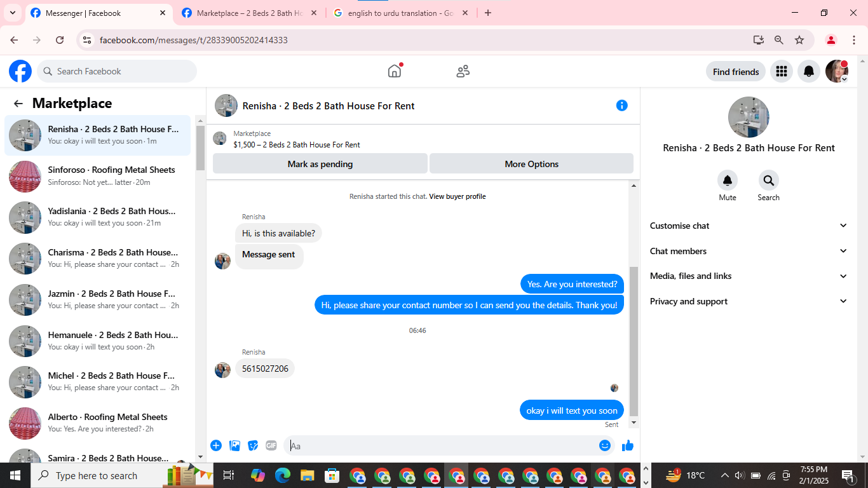Image resolution: width=868 pixels, height=488 pixels.
Task: Open new browser tab
Action: (488, 13)
